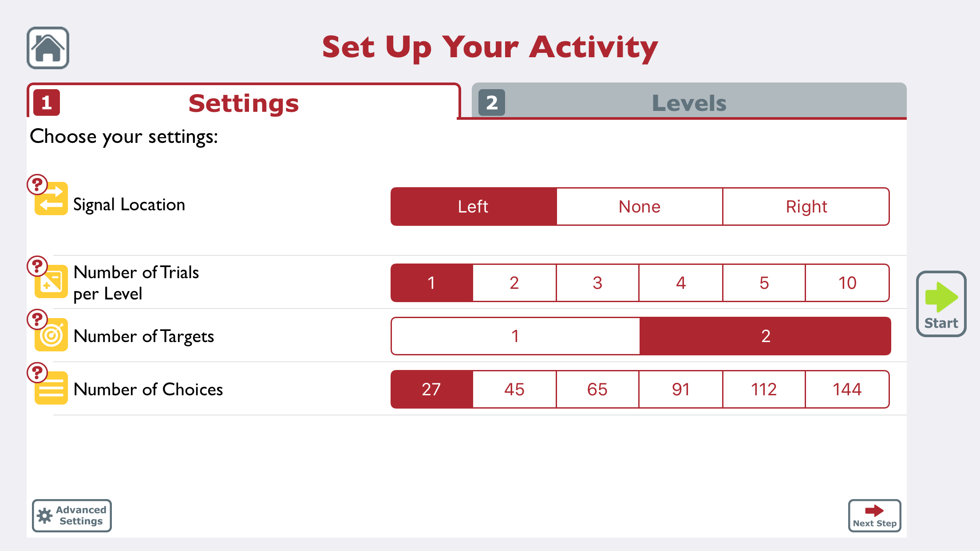The height and width of the screenshot is (551, 980).
Task: Open help for Signal Location
Action: [x=37, y=185]
